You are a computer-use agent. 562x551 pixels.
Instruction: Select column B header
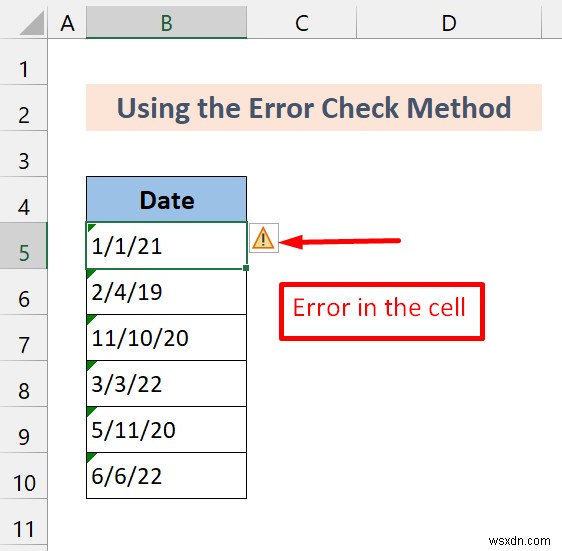click(166, 23)
